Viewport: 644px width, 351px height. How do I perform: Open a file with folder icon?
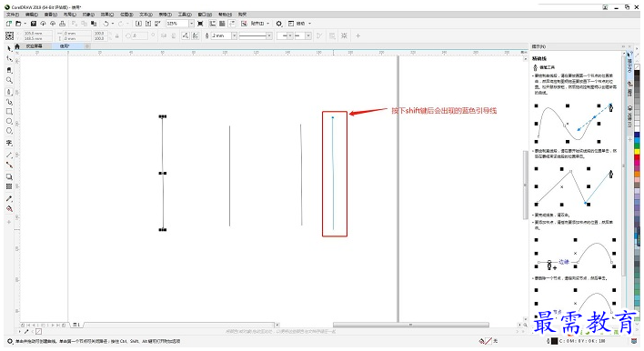18,24
